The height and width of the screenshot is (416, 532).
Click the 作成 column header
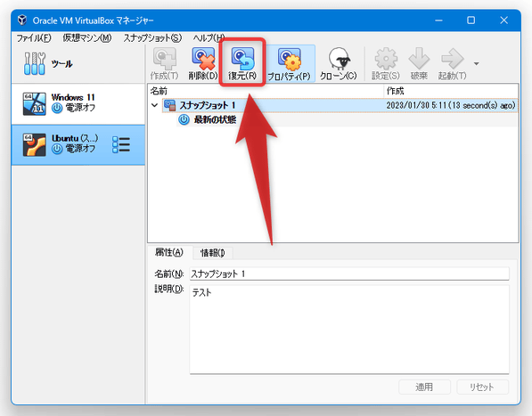click(x=451, y=91)
